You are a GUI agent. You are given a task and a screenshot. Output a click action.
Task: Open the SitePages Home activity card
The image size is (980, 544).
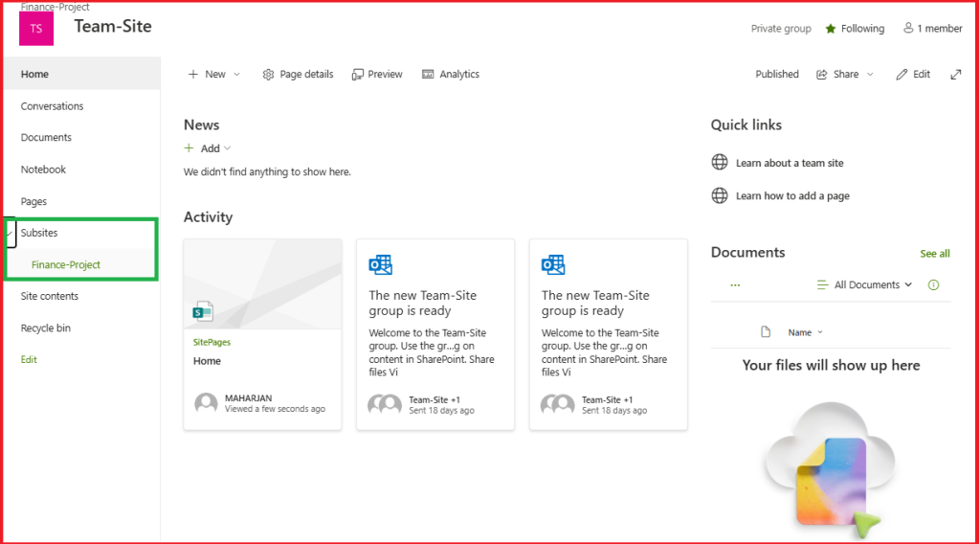click(x=262, y=333)
